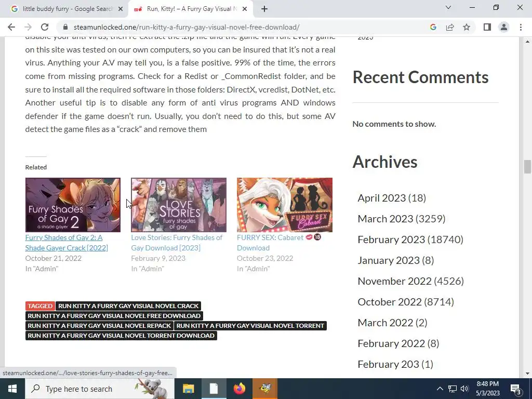Click the "TAGGED" red label
The height and width of the screenshot is (399, 532).
pyautogui.click(x=40, y=305)
